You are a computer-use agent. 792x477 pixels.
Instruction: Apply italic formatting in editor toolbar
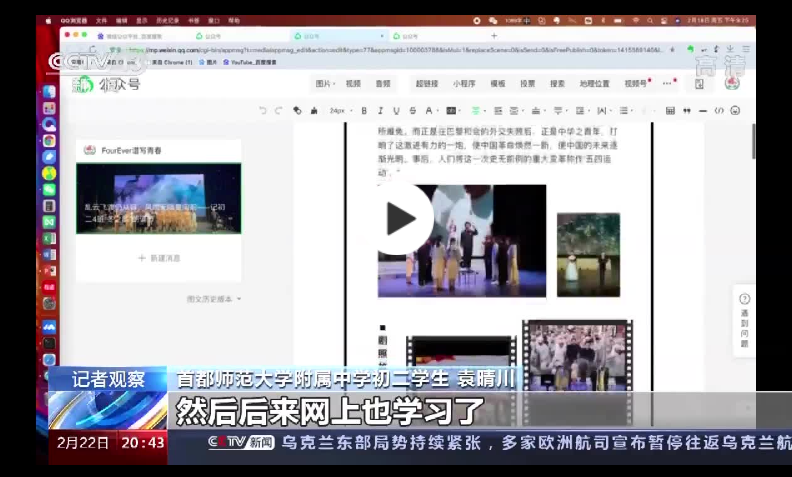click(380, 111)
